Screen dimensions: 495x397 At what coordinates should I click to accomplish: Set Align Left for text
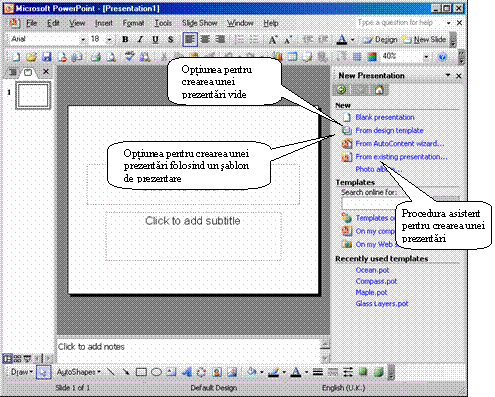(x=190, y=39)
